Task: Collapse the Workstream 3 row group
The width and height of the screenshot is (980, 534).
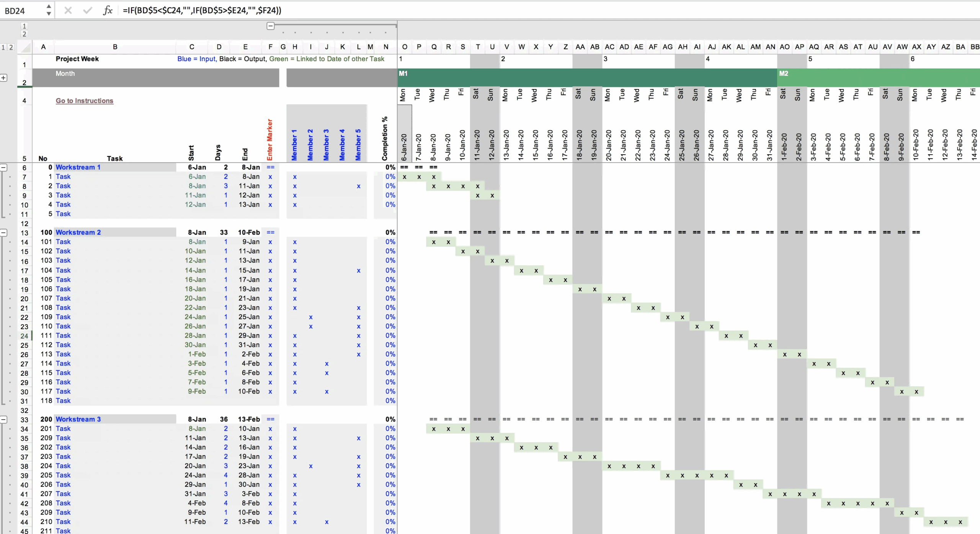Action: click(x=4, y=420)
